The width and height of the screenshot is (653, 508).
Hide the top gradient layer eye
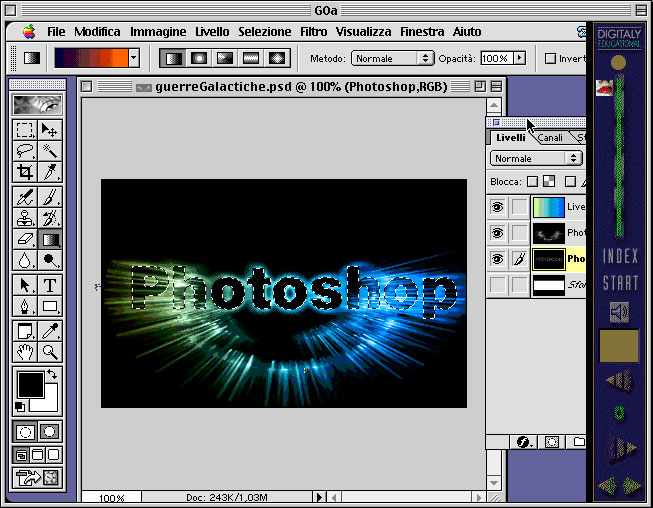(497, 207)
